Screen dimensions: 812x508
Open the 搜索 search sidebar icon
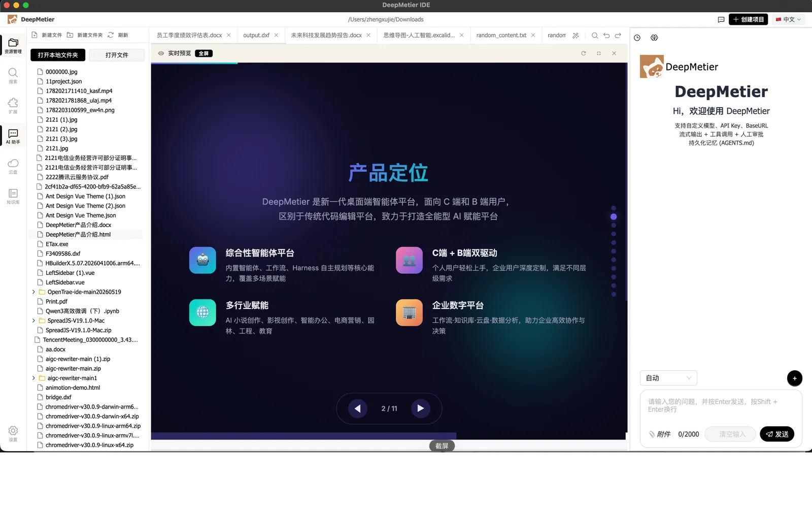click(13, 76)
